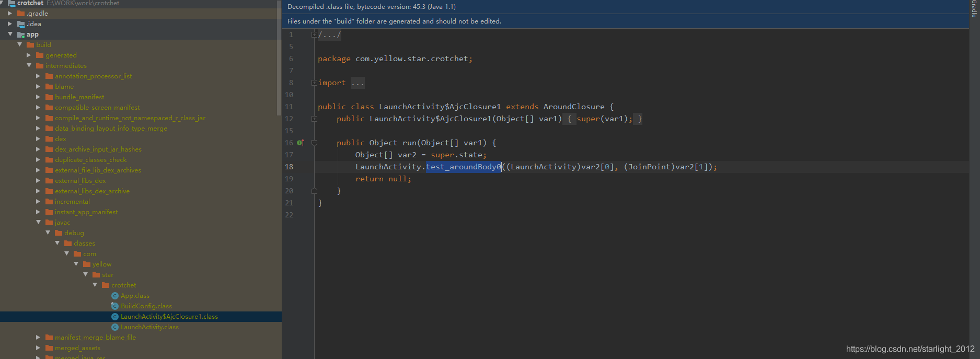Select App.class in the project tree
The height and width of the screenshot is (359, 980).
coord(135,296)
